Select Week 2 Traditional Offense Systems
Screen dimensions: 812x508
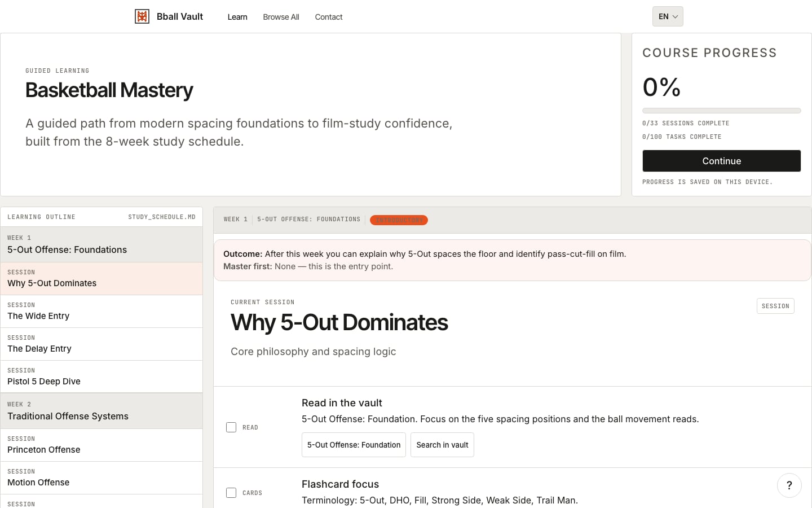[101, 411]
